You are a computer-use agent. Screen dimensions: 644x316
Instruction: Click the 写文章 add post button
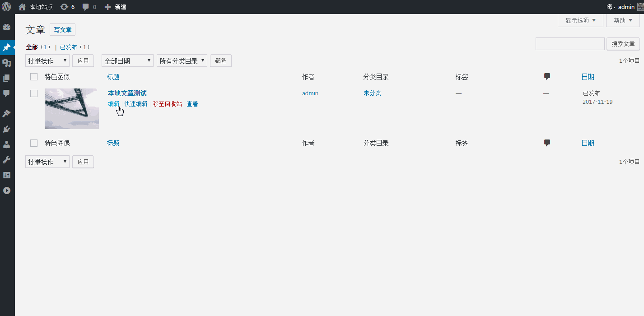coord(62,29)
